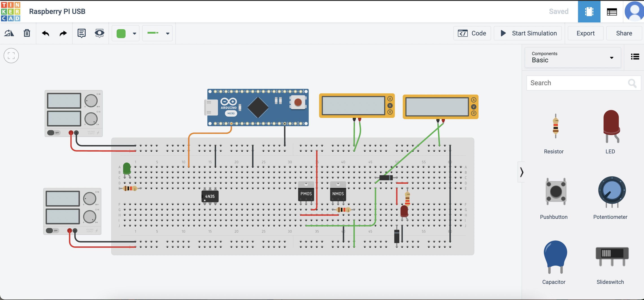Switch to circuit view tab
The width and height of the screenshot is (644, 300).
(589, 11)
